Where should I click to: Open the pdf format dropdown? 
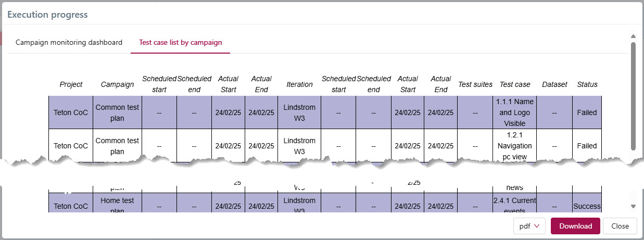(x=529, y=226)
